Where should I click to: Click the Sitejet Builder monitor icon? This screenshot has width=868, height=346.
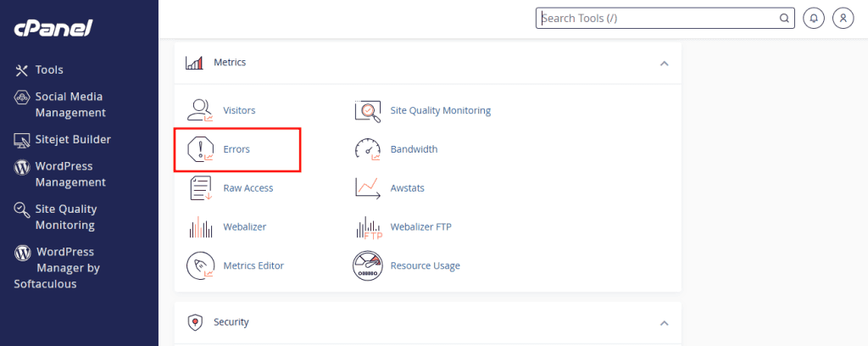(21, 140)
